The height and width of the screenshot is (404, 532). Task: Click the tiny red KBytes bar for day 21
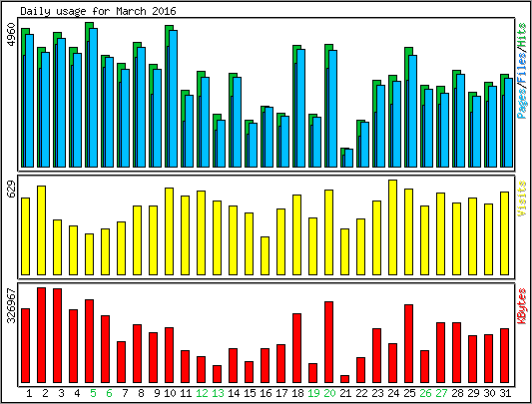pos(344,379)
